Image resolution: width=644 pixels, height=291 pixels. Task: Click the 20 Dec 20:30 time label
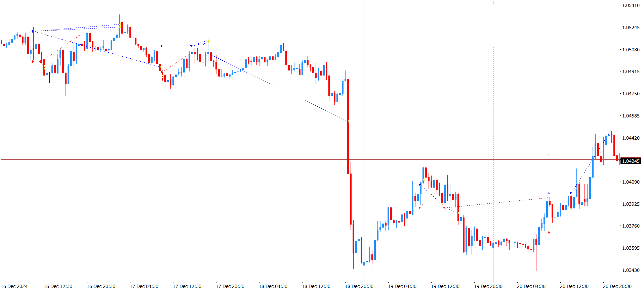click(617, 286)
